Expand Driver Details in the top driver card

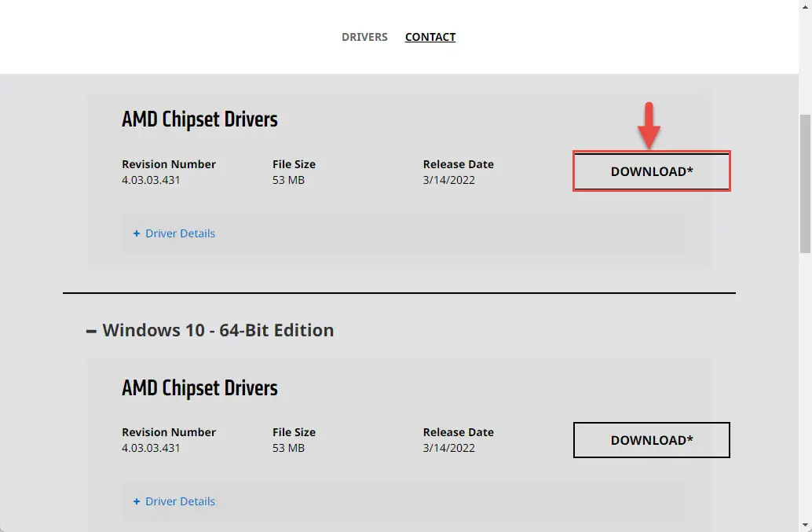[x=174, y=233]
